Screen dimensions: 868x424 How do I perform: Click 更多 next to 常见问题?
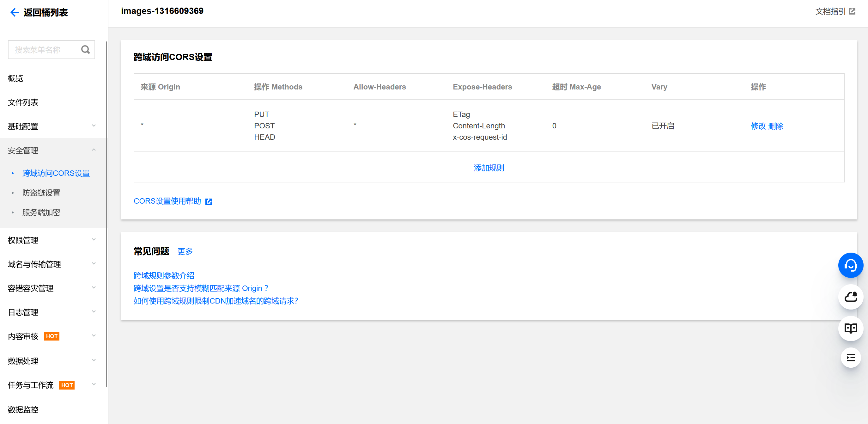coord(185,251)
